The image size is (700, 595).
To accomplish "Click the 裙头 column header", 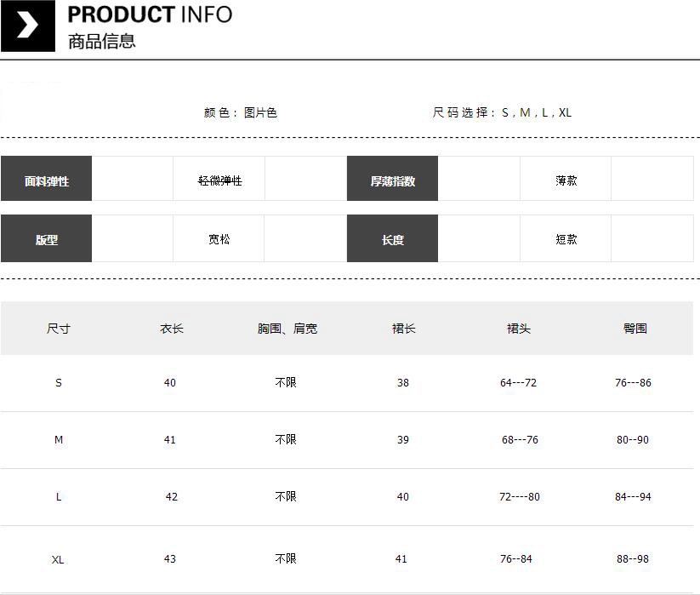I will tap(518, 329).
